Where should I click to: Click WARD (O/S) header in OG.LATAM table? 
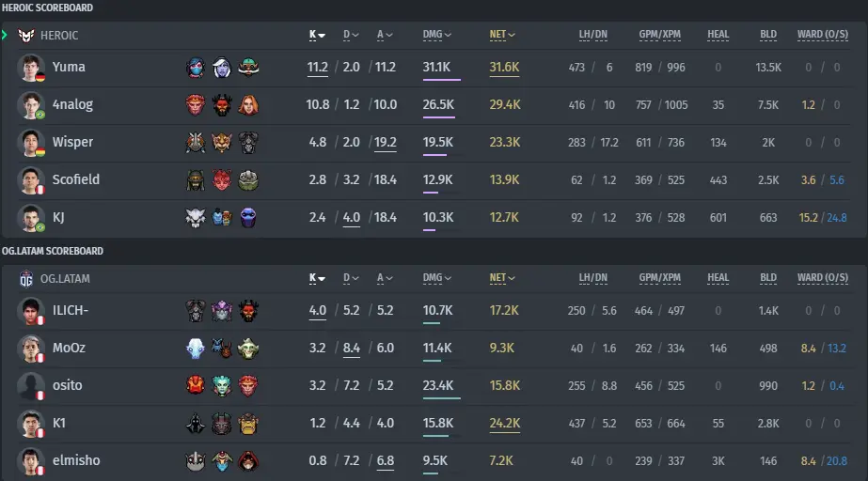pos(823,278)
